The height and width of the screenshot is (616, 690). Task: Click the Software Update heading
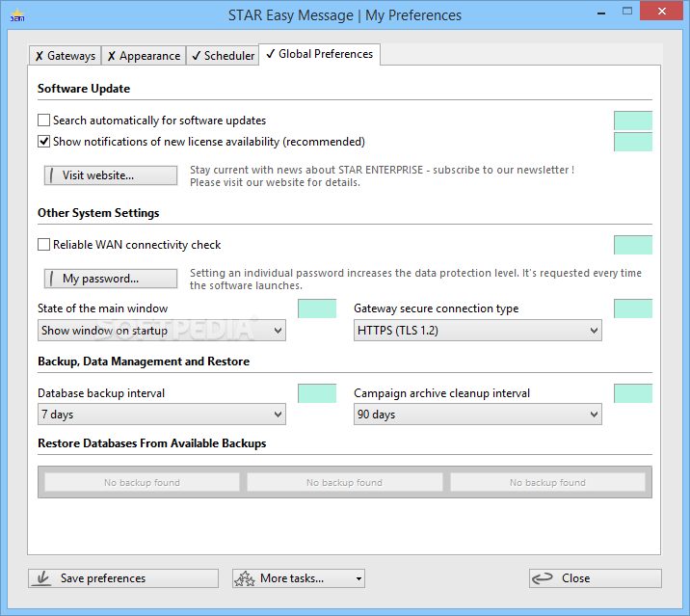coord(84,89)
